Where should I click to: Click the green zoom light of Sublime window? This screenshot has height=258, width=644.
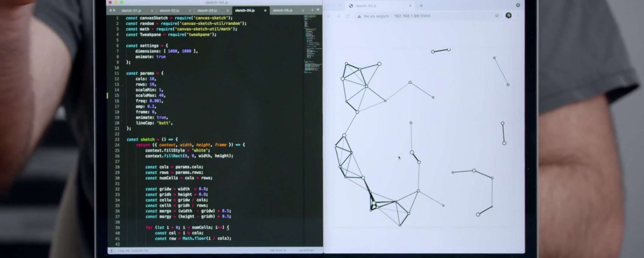[x=122, y=2]
